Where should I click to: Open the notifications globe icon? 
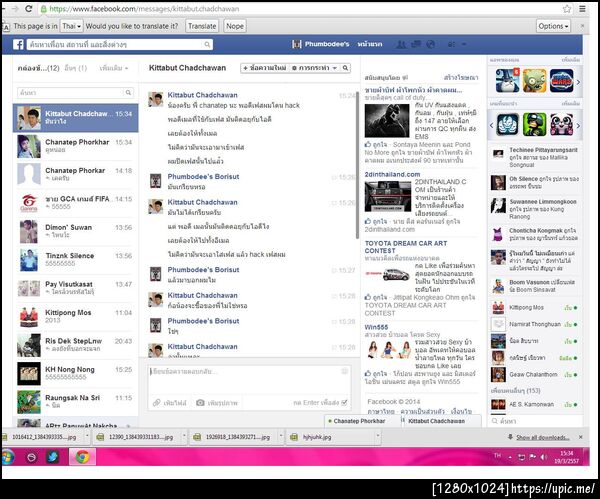(x=430, y=44)
